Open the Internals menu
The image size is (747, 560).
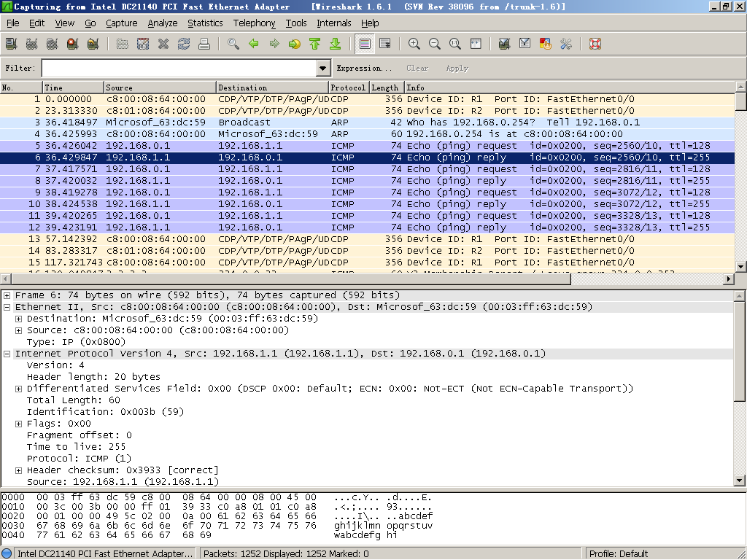(333, 23)
